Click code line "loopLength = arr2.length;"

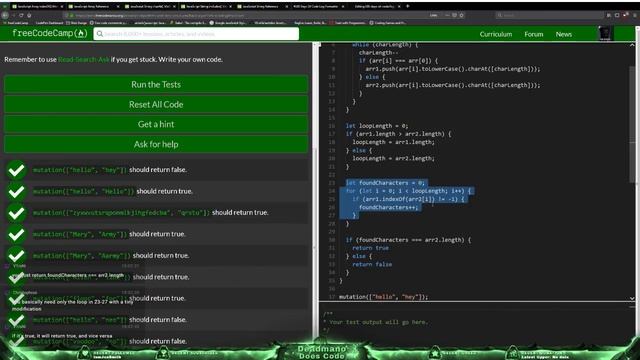click(393, 158)
